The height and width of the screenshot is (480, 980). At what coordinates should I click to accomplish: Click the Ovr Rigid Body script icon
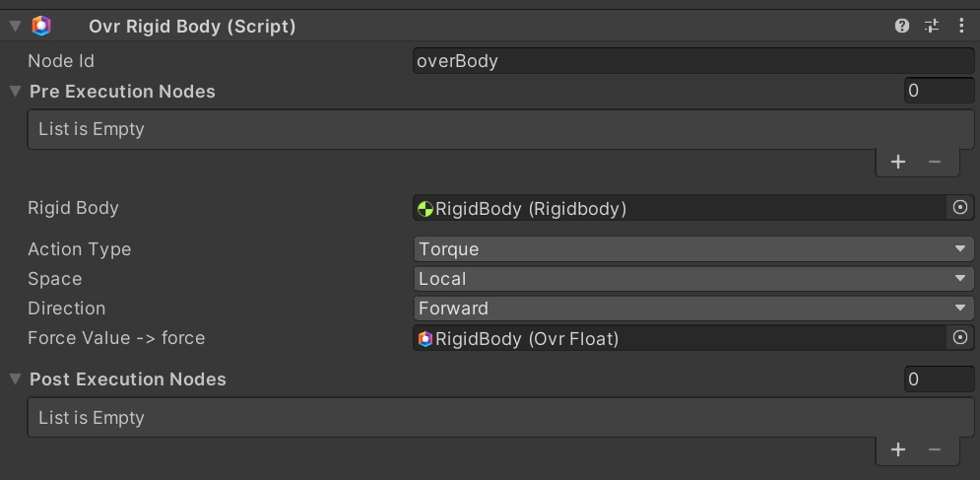(41, 27)
